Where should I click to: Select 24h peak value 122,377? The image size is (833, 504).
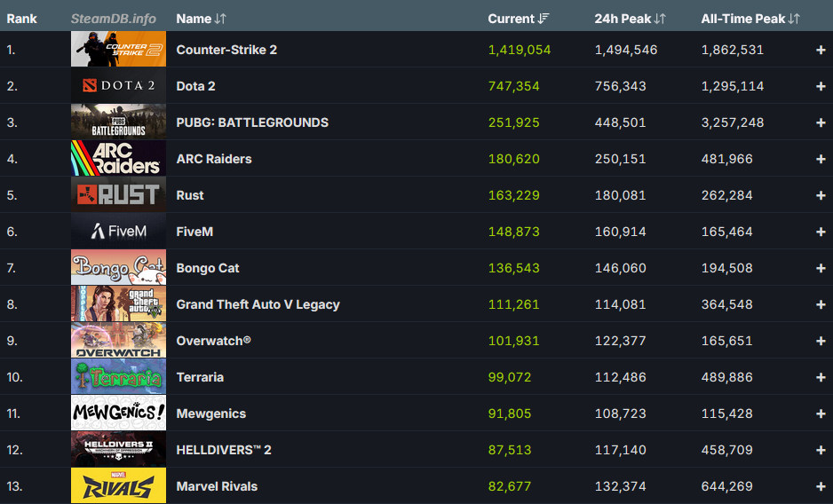(621, 341)
